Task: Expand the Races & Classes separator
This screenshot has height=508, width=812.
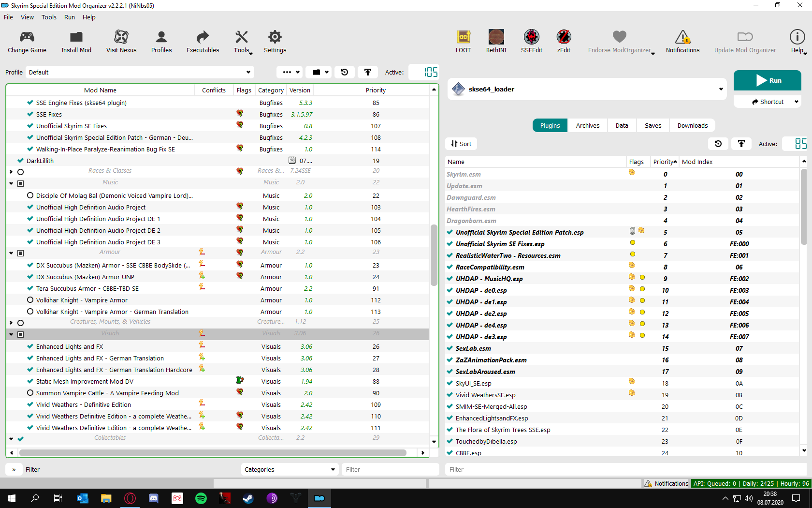Action: 11,172
